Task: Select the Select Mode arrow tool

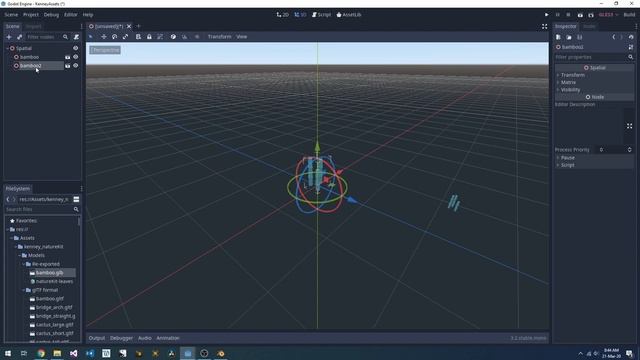Action: pyautogui.click(x=91, y=37)
